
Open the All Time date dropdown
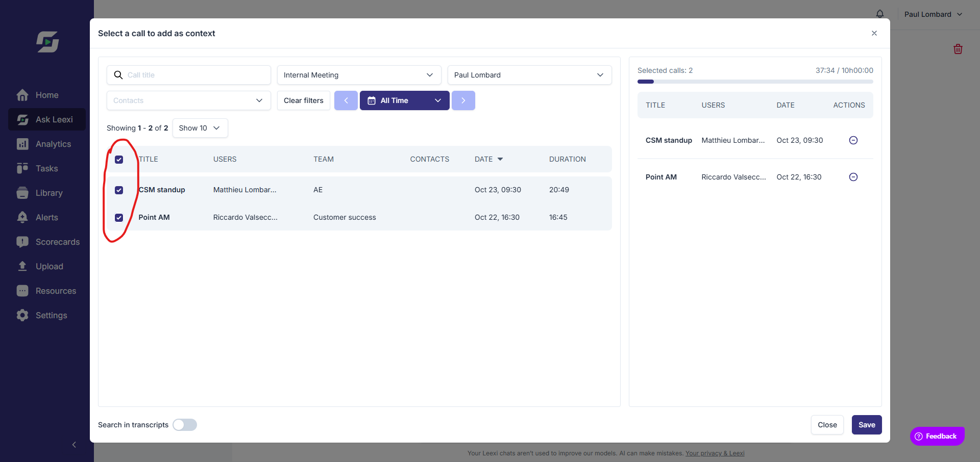coord(405,100)
